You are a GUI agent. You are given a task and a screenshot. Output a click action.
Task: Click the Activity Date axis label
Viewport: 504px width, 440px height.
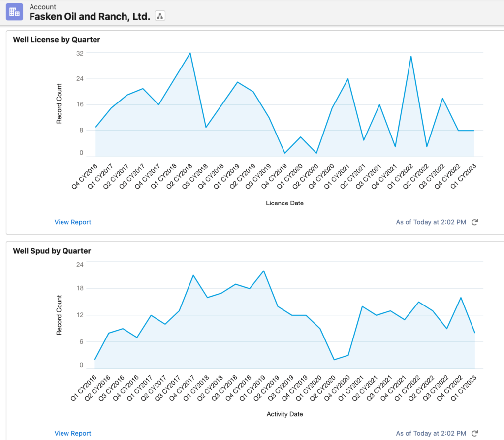(x=284, y=414)
